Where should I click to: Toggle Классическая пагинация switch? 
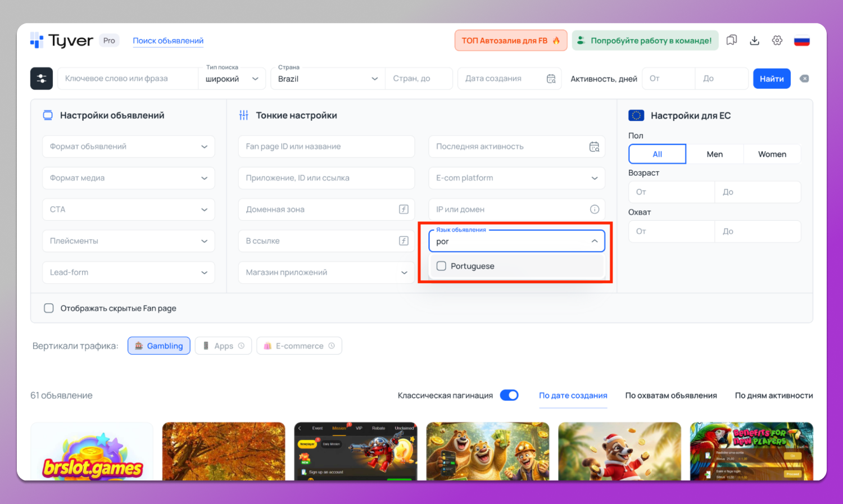coord(509,396)
